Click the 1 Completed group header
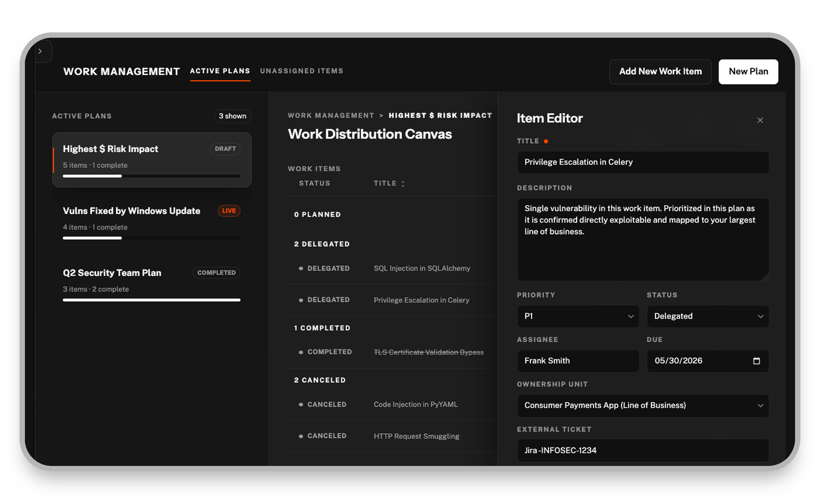Viewport: 820px width, 504px height. pos(322,328)
